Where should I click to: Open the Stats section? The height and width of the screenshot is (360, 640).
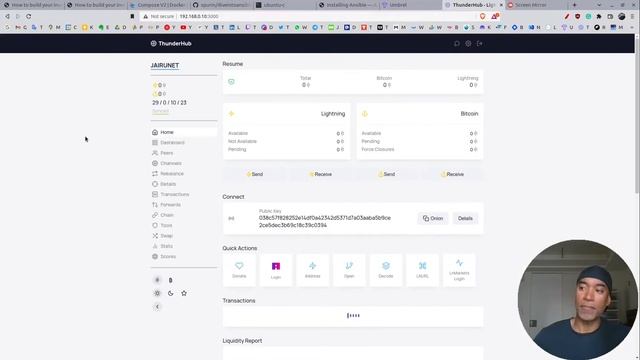tap(184, 246)
